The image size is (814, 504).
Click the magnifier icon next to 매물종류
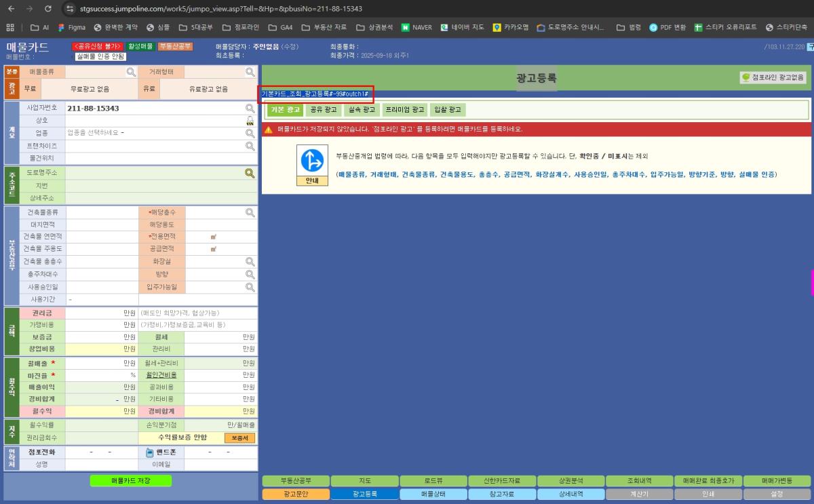point(130,71)
